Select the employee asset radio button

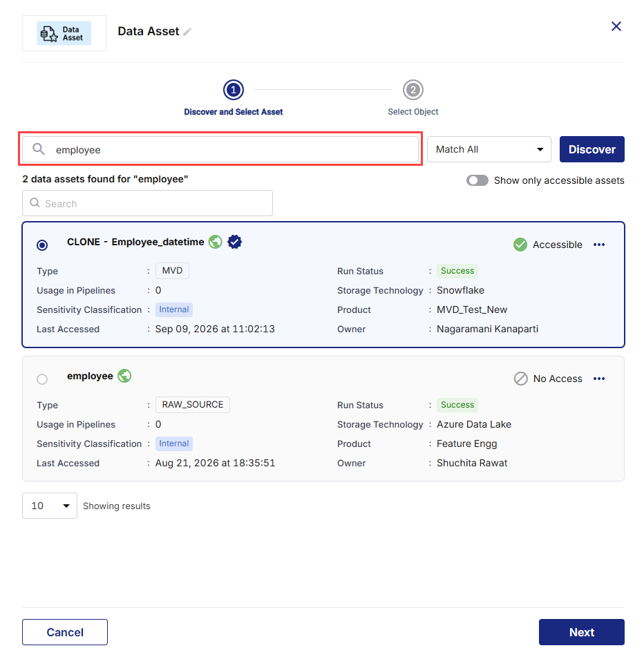[42, 379]
